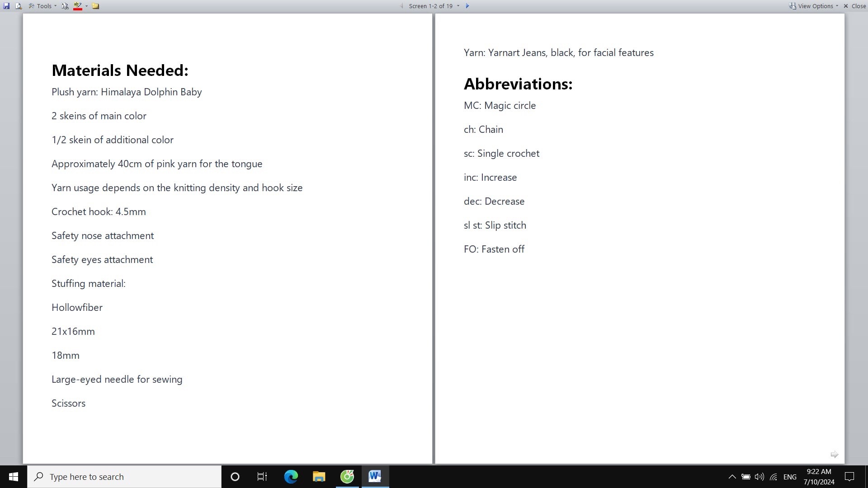Open the Tools dropdown menu
868x488 pixels.
pos(43,6)
